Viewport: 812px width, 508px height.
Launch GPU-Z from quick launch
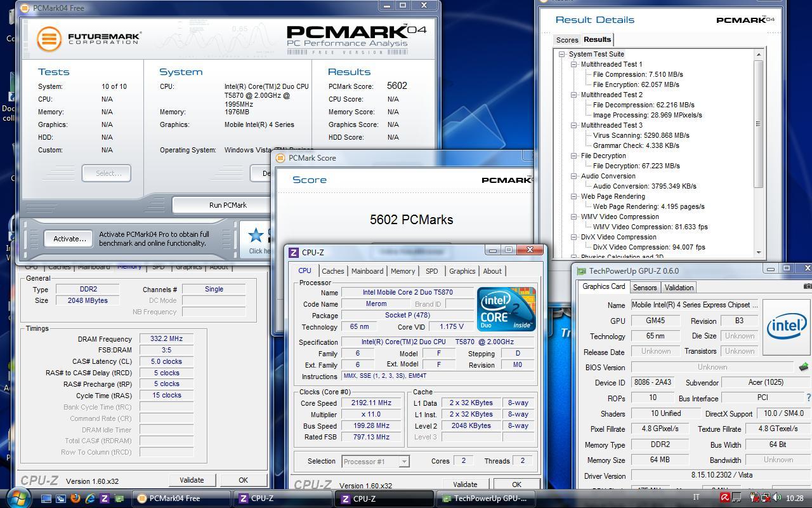point(119,498)
